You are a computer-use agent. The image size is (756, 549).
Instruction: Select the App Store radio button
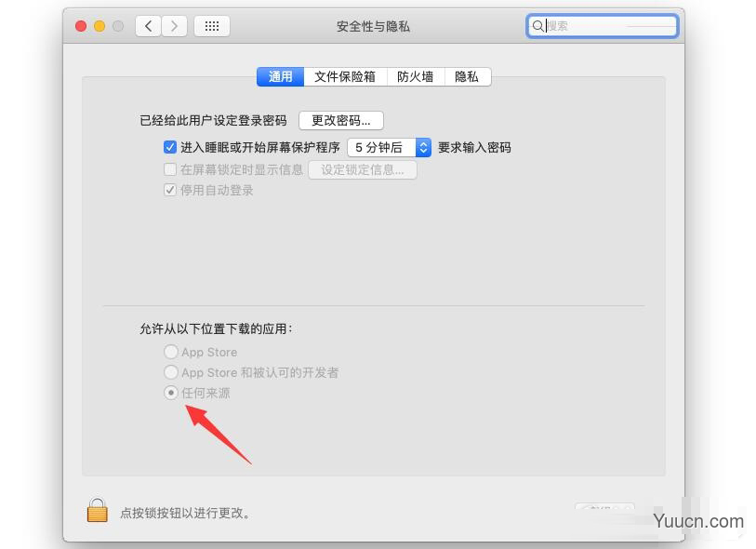tap(171, 352)
